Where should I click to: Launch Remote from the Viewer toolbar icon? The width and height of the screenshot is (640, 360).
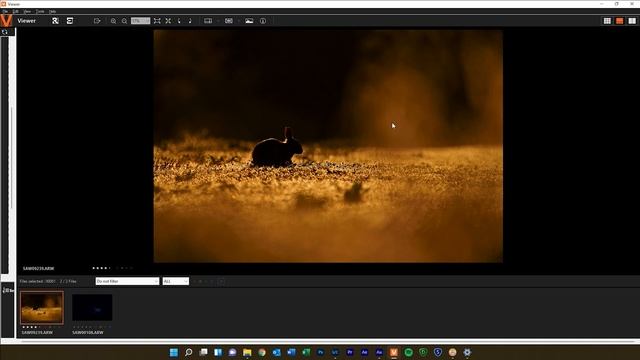point(55,21)
